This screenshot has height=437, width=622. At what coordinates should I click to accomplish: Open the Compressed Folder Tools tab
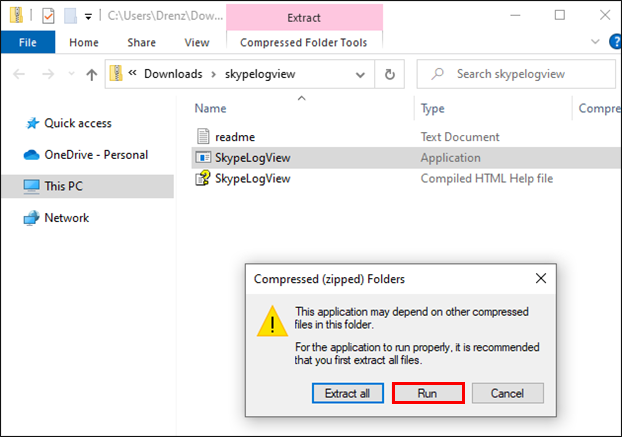(x=304, y=43)
